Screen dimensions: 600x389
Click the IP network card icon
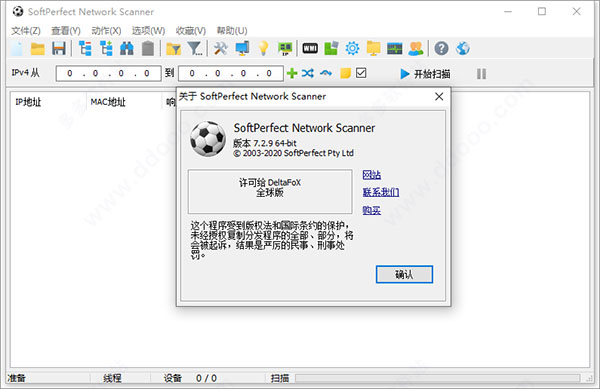[285, 49]
